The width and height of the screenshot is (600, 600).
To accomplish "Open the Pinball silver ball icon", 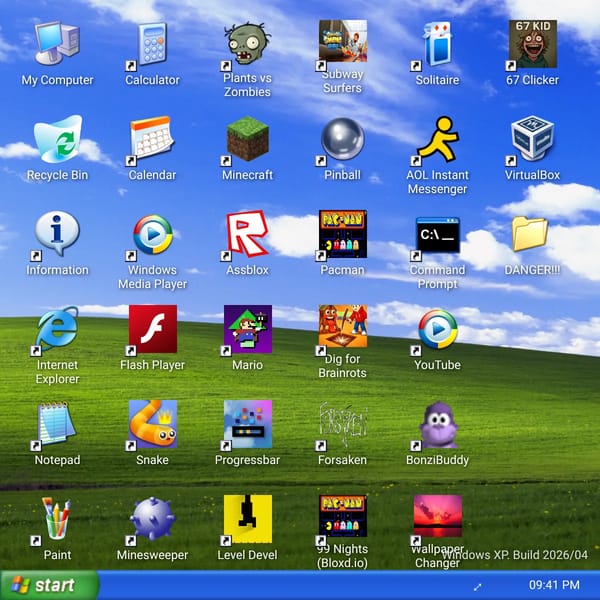I will (x=342, y=139).
